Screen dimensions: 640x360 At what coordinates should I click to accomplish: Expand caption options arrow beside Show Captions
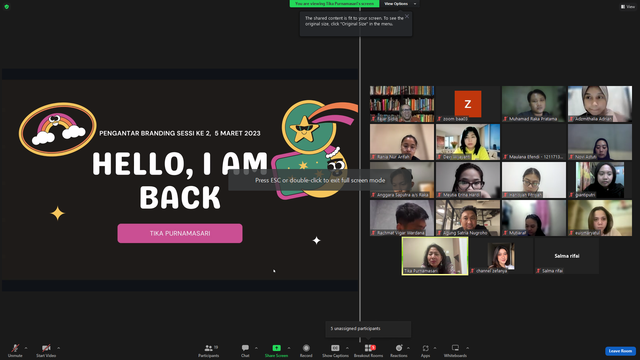[x=347, y=348]
